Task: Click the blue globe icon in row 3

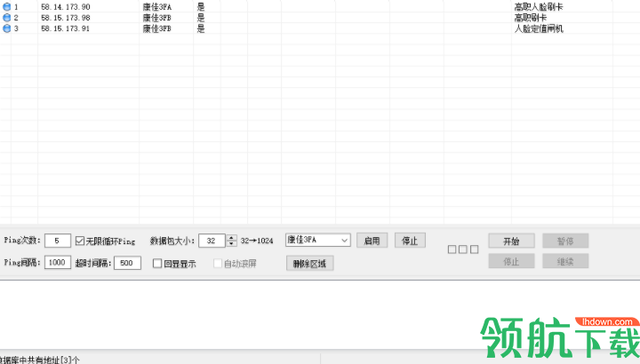Action: point(6,28)
